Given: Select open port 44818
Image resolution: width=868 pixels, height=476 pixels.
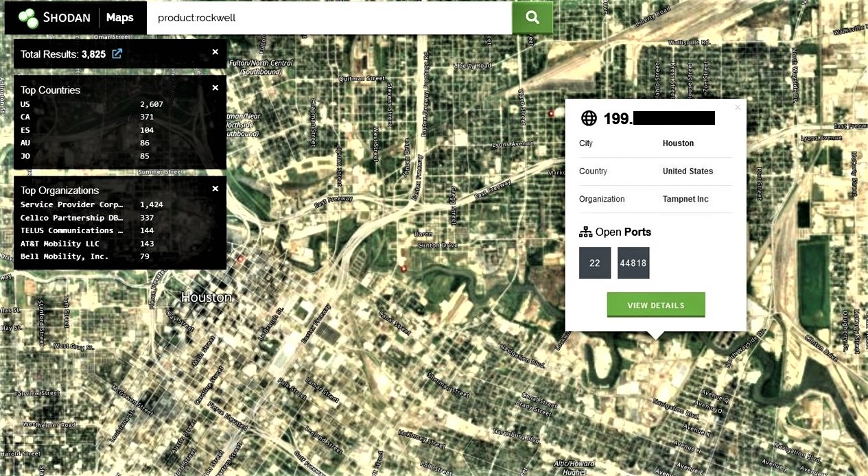Looking at the screenshot, I should click(633, 263).
